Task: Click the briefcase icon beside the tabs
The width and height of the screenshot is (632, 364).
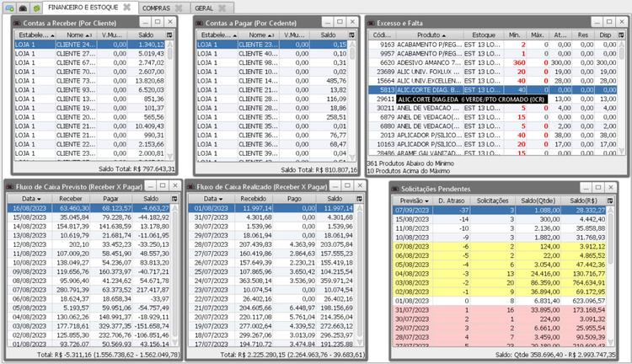Action: 22,7
